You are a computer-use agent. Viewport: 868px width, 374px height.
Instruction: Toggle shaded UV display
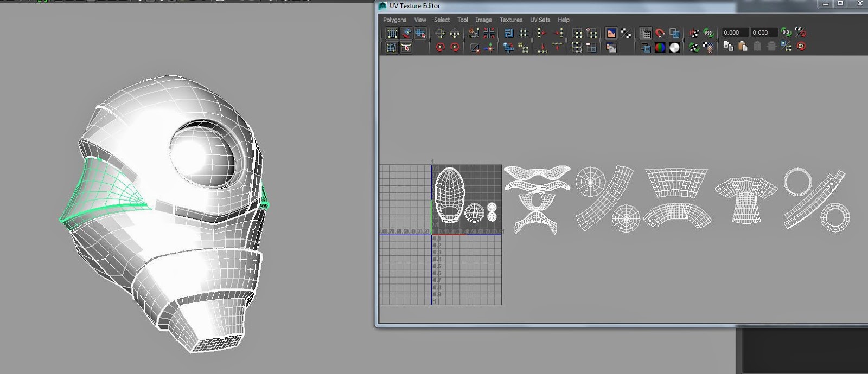click(674, 33)
